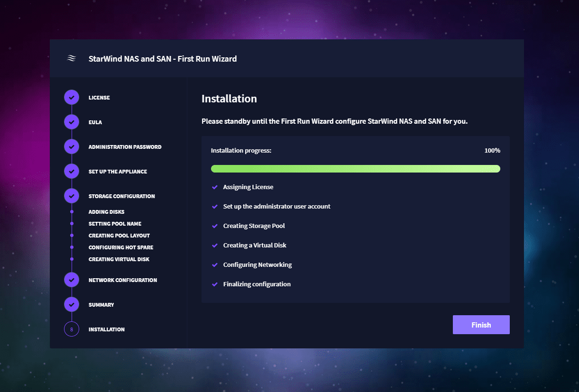This screenshot has height=392, width=579.
Task: Click the Set Up the Appliance checkmark circle
Action: [x=72, y=172]
